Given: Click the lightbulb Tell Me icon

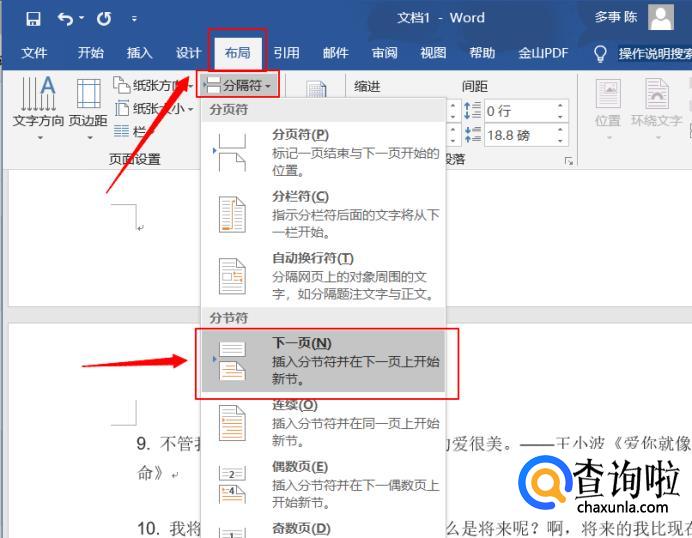Looking at the screenshot, I should (x=600, y=53).
